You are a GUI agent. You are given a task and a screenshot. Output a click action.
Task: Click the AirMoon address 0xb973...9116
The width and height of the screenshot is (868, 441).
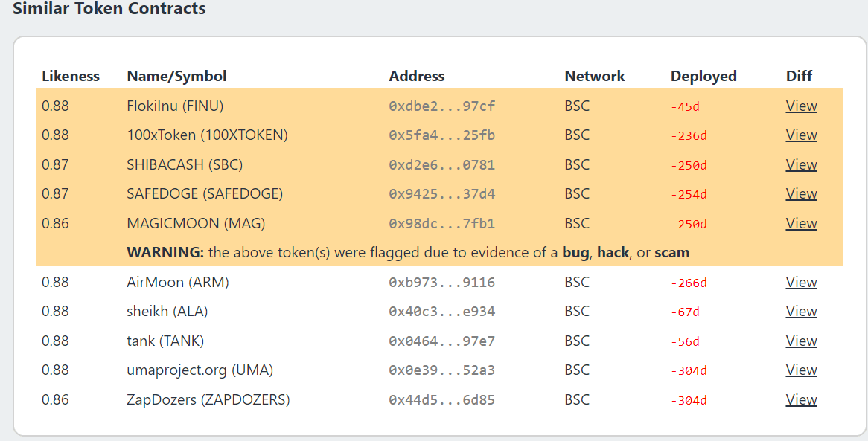pos(441,283)
